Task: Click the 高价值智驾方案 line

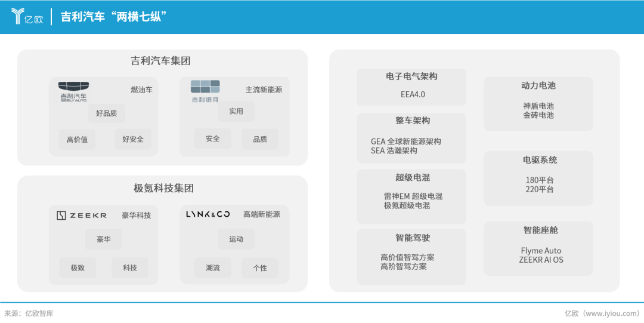Action: (x=407, y=257)
